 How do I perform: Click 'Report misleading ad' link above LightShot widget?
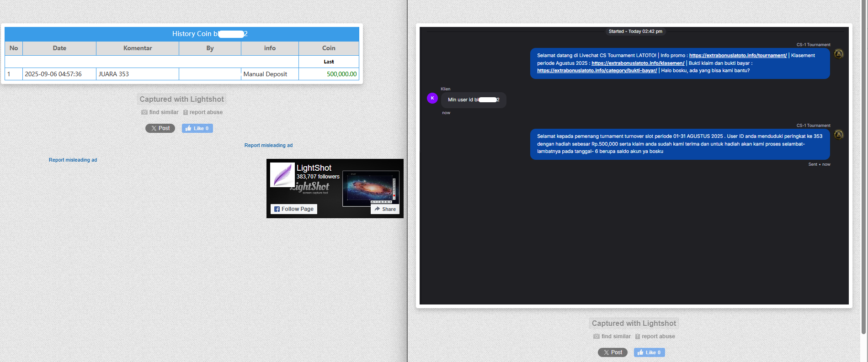268,145
